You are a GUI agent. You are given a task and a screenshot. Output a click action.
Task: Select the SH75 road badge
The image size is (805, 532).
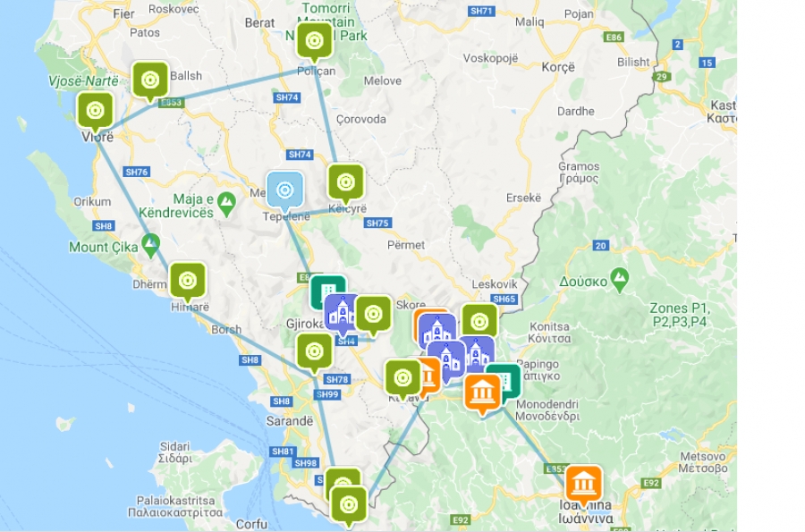tap(377, 224)
